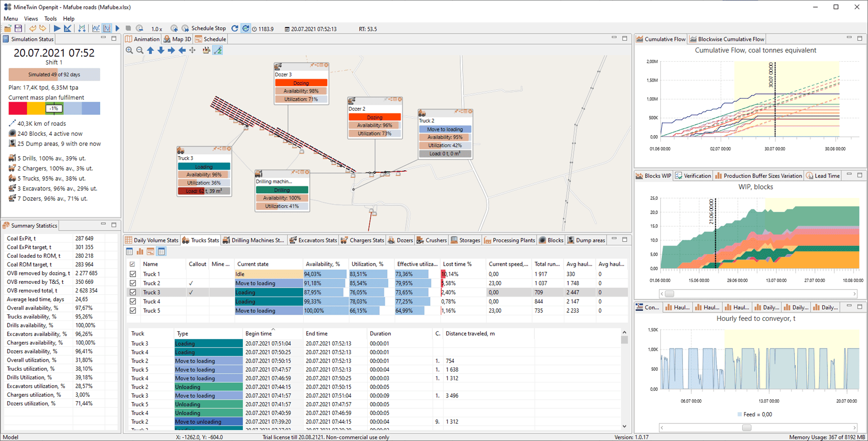This screenshot has height=441, width=868.
Task: Click the scrollbar thumb under Hourly feed chart
Action: pyautogui.click(x=746, y=428)
